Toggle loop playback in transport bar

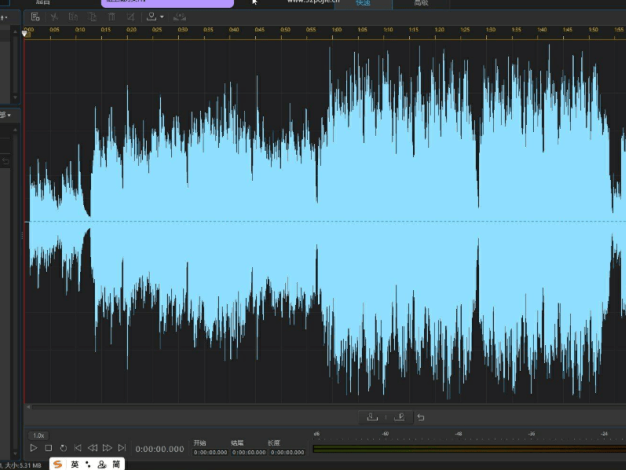(x=63, y=448)
